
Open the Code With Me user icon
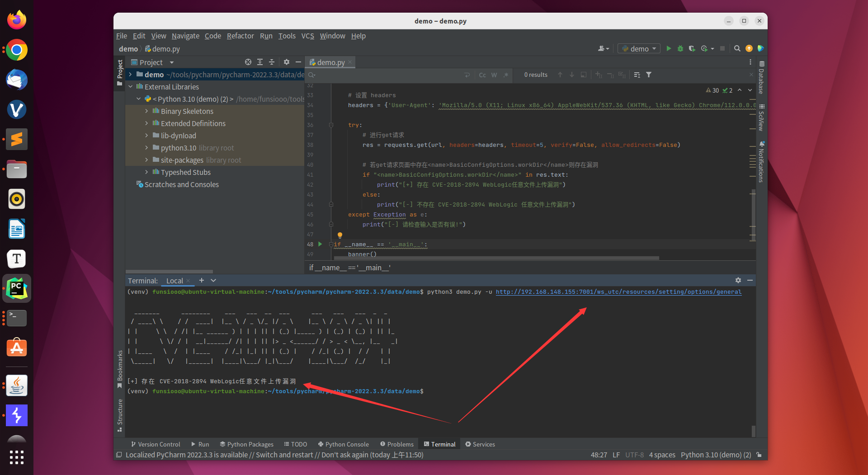603,48
